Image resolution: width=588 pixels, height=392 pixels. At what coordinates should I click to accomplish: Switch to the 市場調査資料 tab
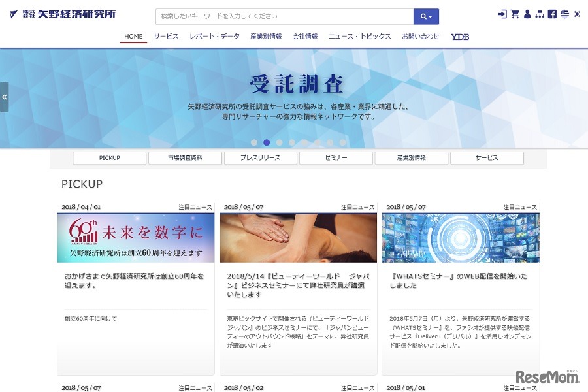pyautogui.click(x=185, y=158)
